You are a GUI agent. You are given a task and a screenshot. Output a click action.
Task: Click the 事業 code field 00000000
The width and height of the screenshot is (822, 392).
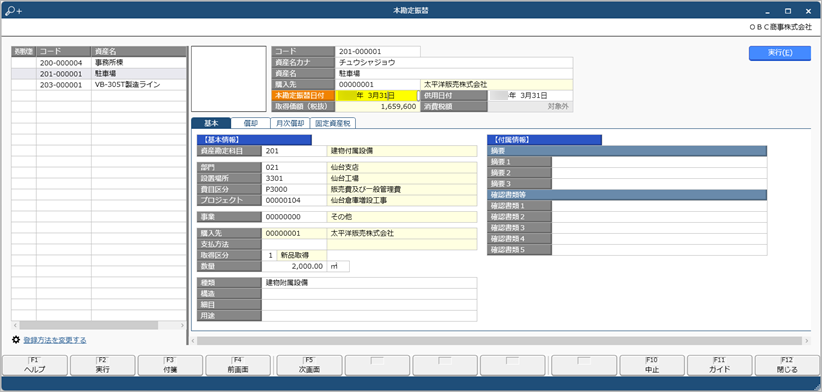pos(294,216)
